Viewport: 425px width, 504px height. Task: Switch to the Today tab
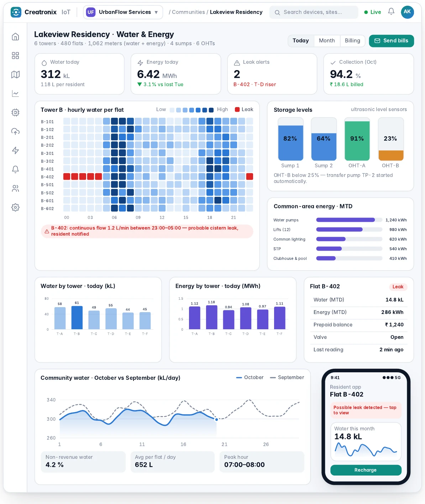(x=301, y=41)
